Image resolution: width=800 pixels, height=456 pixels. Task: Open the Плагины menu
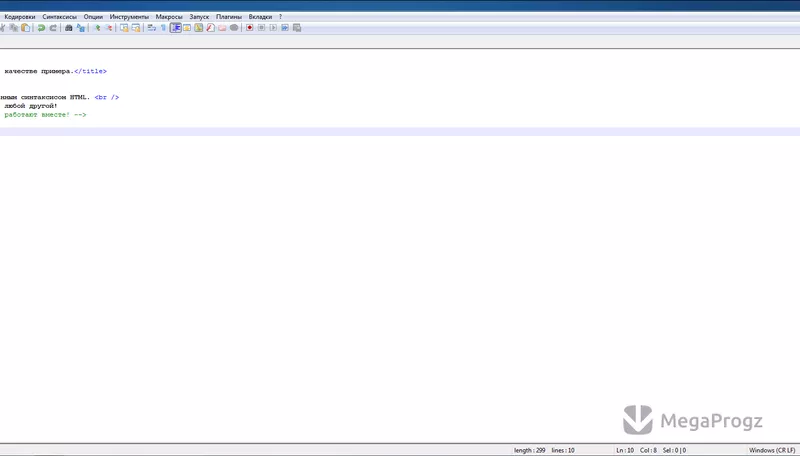coord(229,17)
